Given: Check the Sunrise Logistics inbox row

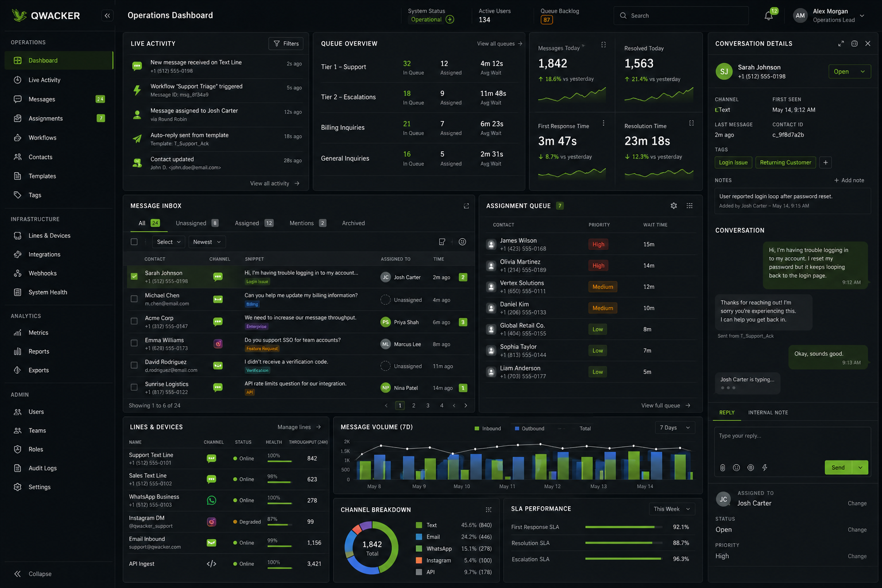Looking at the screenshot, I should [x=134, y=387].
